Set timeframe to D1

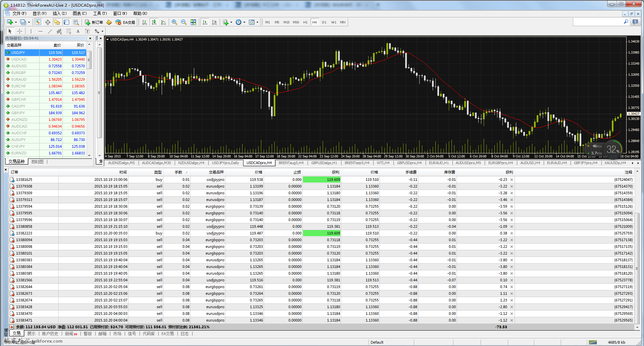click(324, 22)
